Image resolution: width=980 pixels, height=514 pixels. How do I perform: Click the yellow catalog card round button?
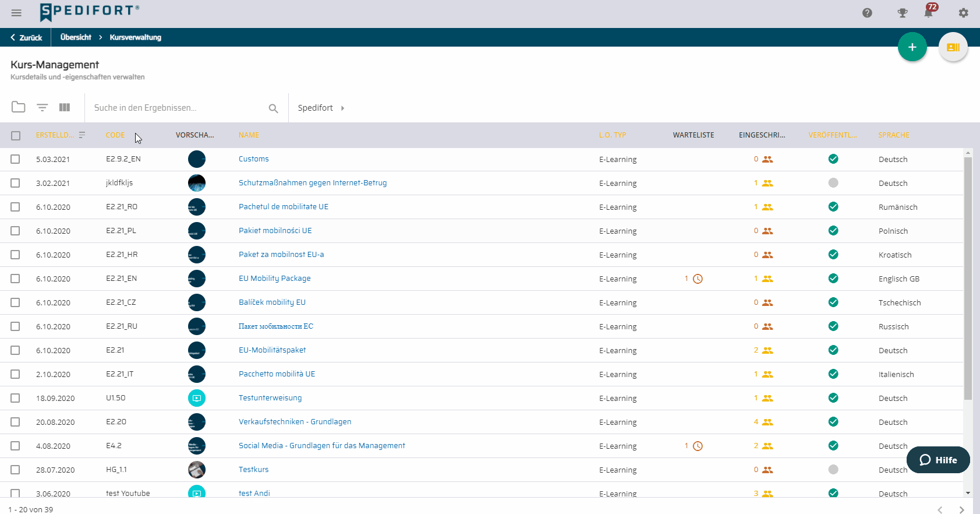click(x=953, y=47)
